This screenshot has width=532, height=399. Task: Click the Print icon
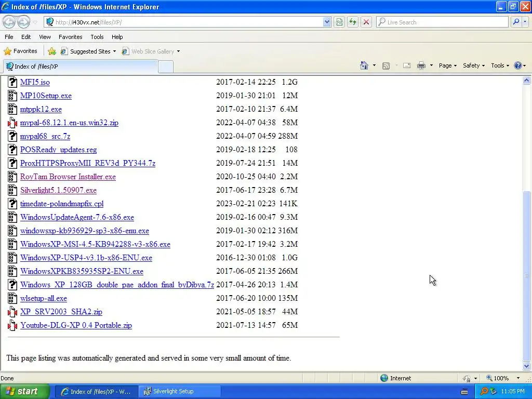point(421,65)
